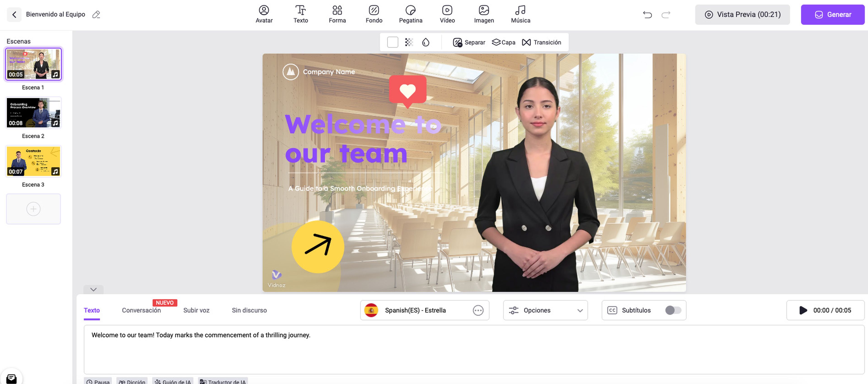Collapse the script panel with chevron
This screenshot has width=868, height=384.
tap(93, 289)
